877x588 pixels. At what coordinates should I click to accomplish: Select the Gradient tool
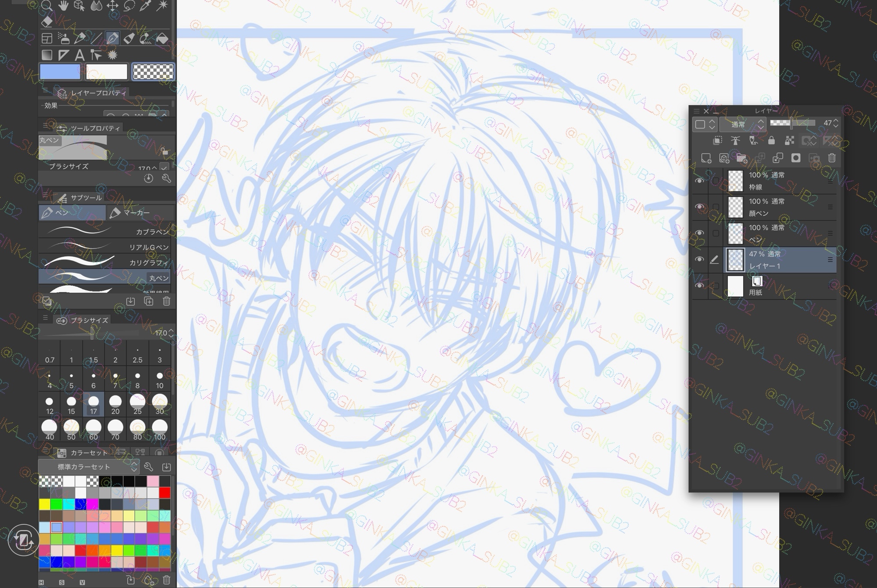click(47, 55)
